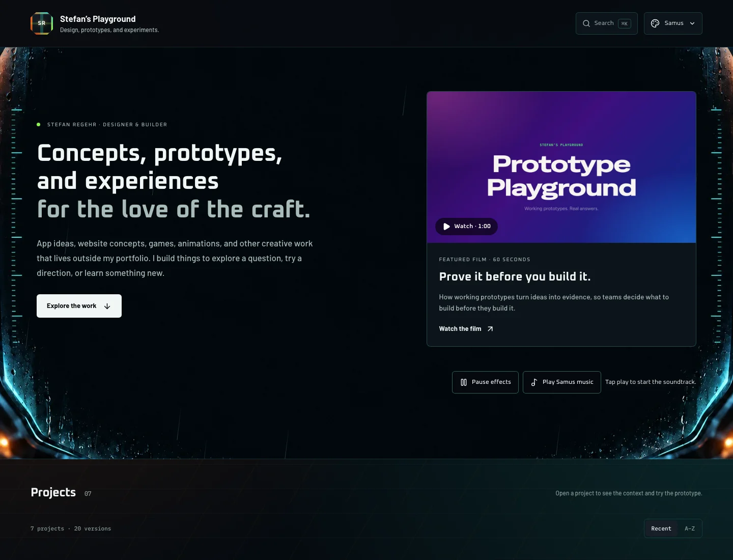
Task: Sort projects A–Z
Action: (x=690, y=528)
